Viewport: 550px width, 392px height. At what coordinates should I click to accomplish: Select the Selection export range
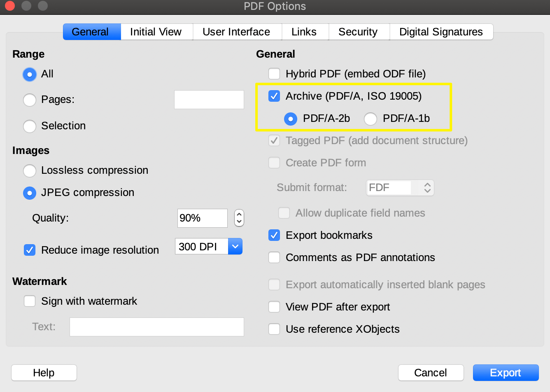click(30, 126)
